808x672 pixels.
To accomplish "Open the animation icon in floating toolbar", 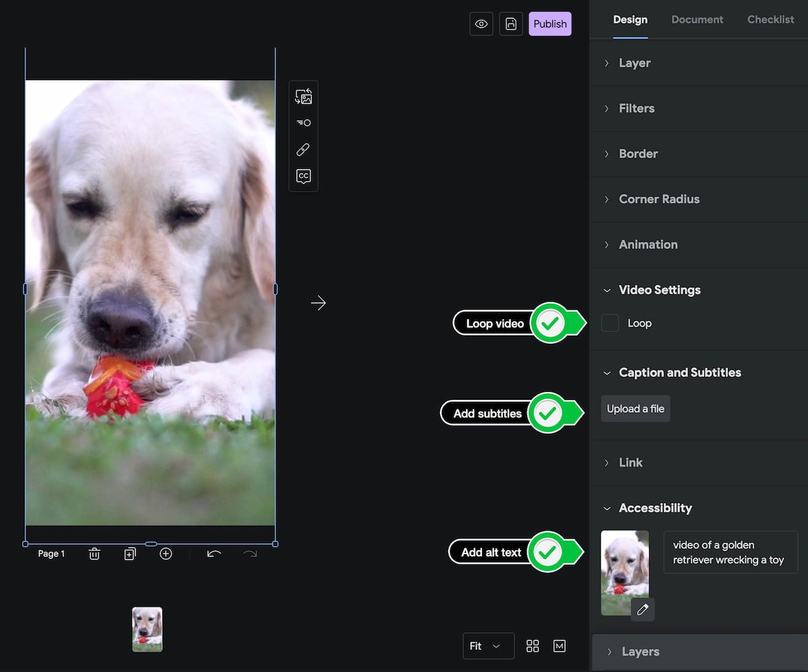I will 303,123.
